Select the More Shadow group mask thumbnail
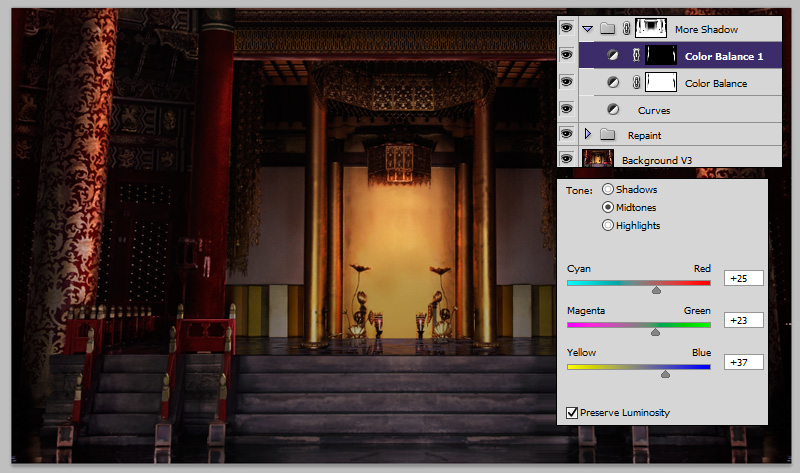The height and width of the screenshot is (473, 800). click(651, 28)
